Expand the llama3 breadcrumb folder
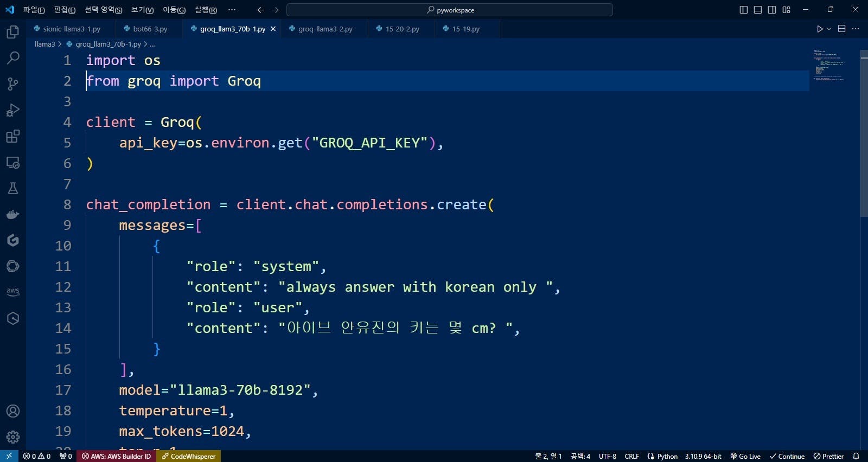The image size is (868, 462). (44, 44)
